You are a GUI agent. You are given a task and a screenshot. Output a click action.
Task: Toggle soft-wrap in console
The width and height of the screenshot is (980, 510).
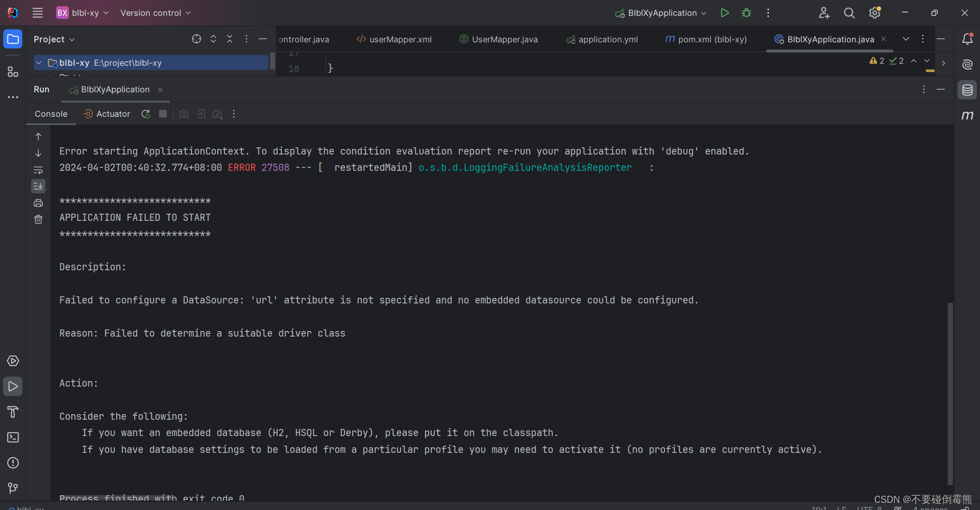tap(38, 170)
